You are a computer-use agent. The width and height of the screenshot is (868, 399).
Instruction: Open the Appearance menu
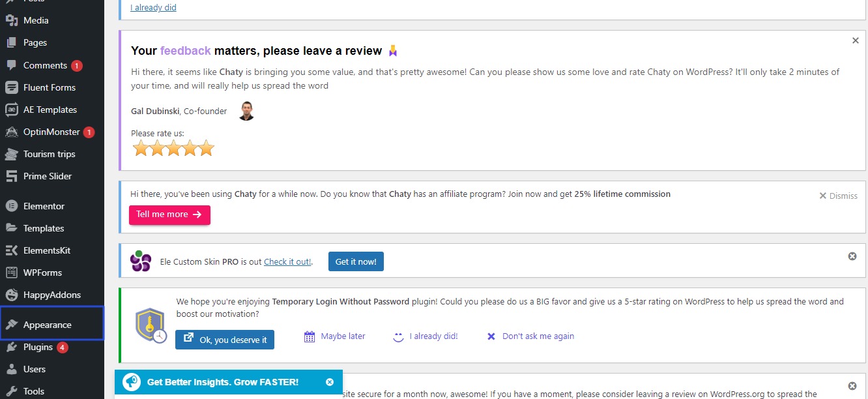(47, 325)
